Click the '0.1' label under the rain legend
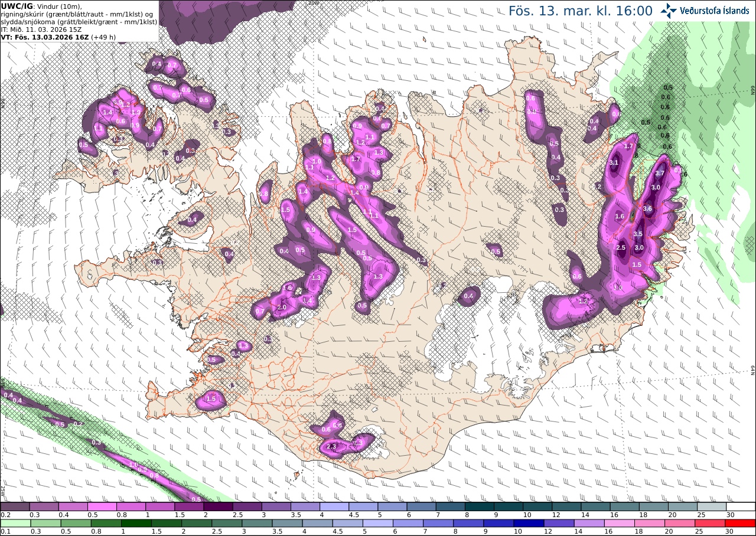Image resolution: width=756 pixels, height=536 pixels. tap(5, 531)
